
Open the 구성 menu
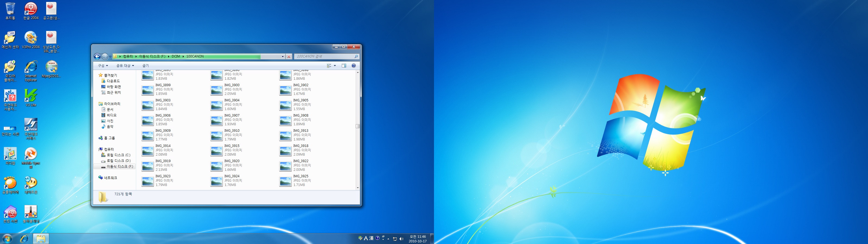103,66
